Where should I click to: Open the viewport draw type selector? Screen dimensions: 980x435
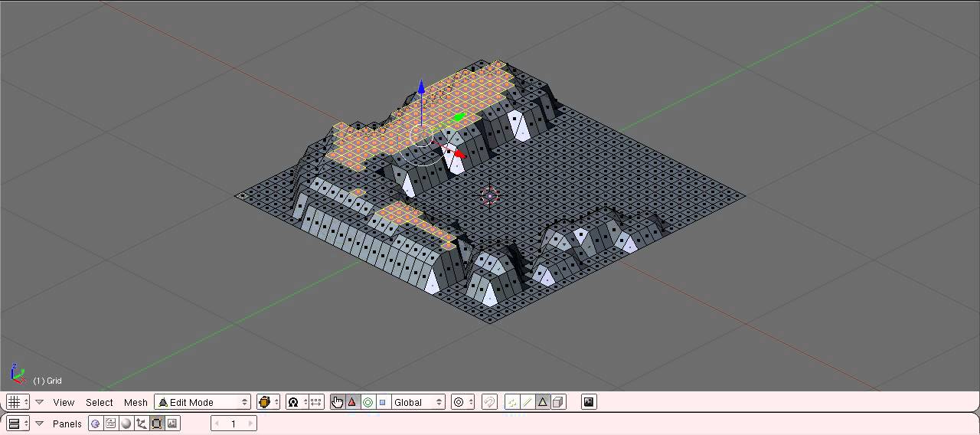(268, 402)
